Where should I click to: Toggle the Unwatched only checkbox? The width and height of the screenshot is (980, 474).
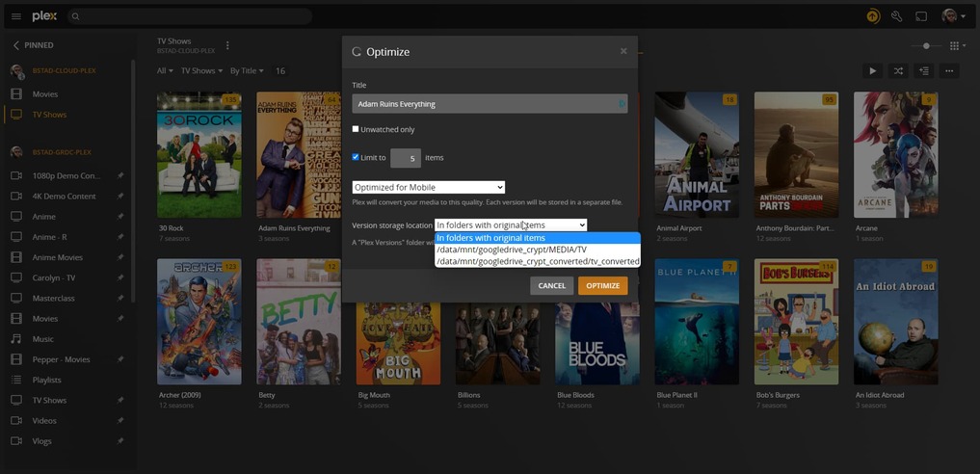[356, 129]
